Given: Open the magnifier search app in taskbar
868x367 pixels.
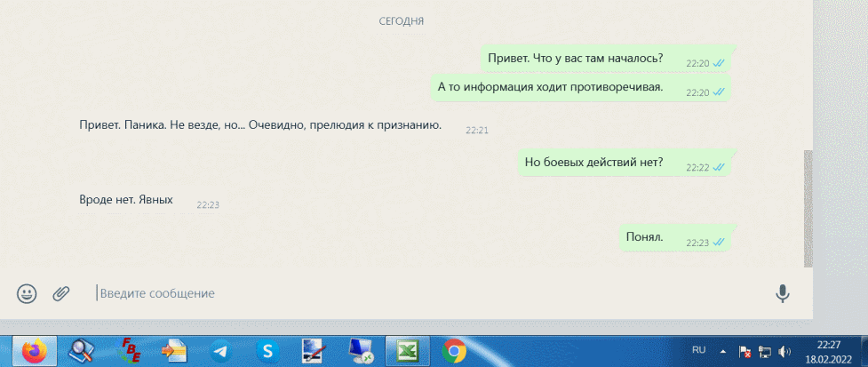Looking at the screenshot, I should (x=82, y=352).
